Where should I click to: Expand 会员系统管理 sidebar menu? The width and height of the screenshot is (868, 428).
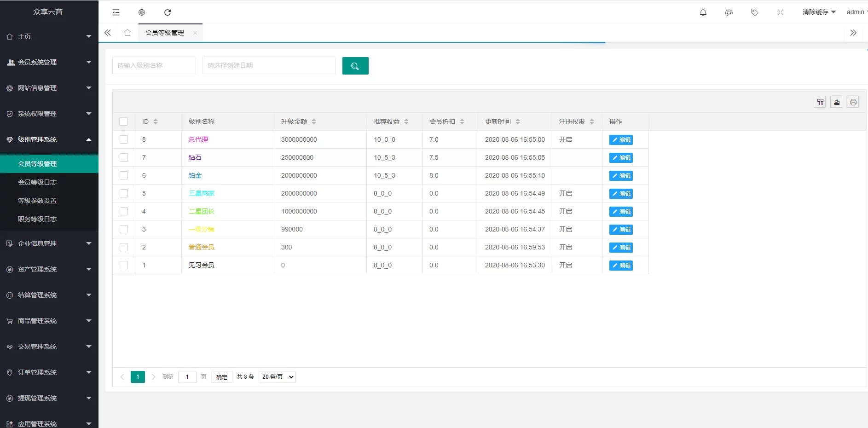click(x=49, y=62)
